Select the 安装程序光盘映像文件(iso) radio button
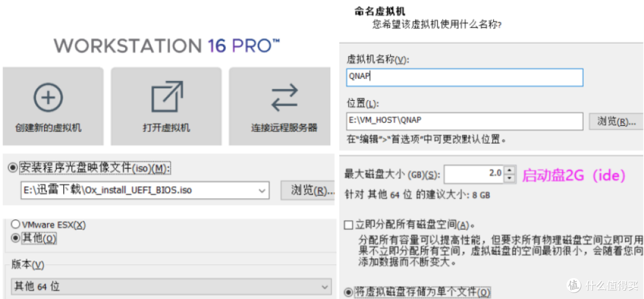Image resolution: width=644 pixels, height=299 pixels. pos(13,167)
